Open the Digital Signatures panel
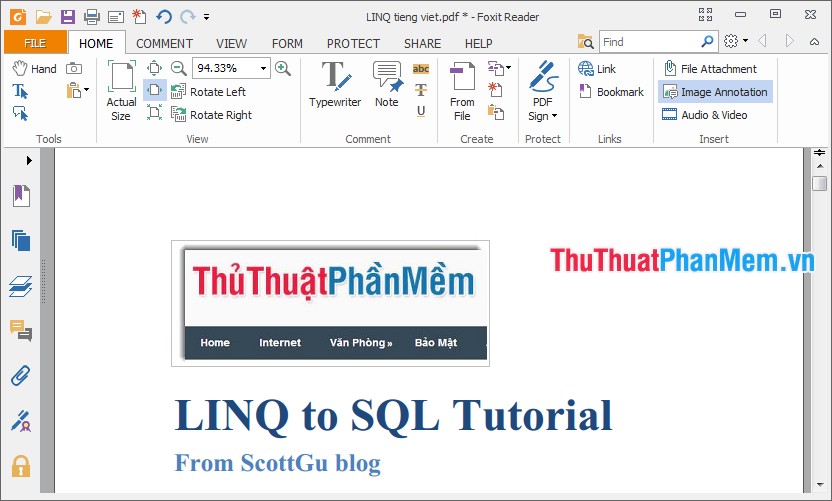The image size is (832, 501). [x=21, y=421]
